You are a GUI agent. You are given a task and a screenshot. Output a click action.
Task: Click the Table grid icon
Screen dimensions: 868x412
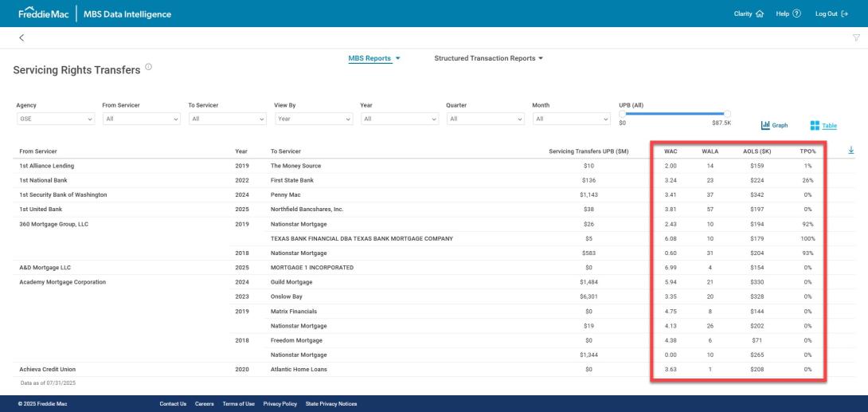[x=815, y=126]
